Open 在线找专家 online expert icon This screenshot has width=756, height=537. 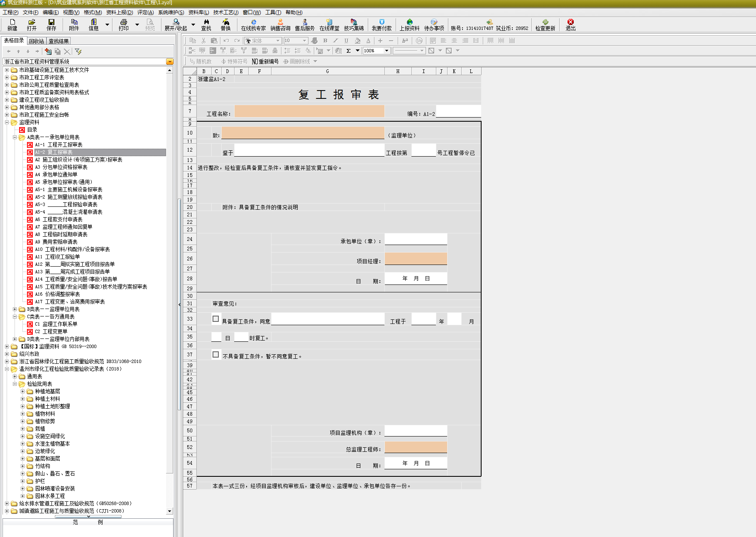pos(253,25)
